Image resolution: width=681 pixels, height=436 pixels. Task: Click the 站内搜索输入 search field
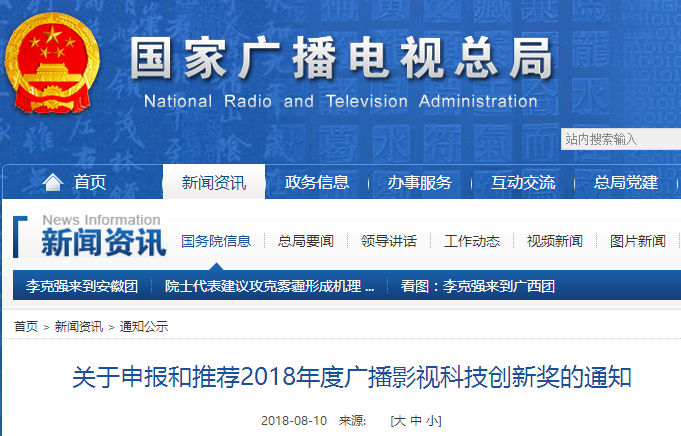(x=621, y=139)
